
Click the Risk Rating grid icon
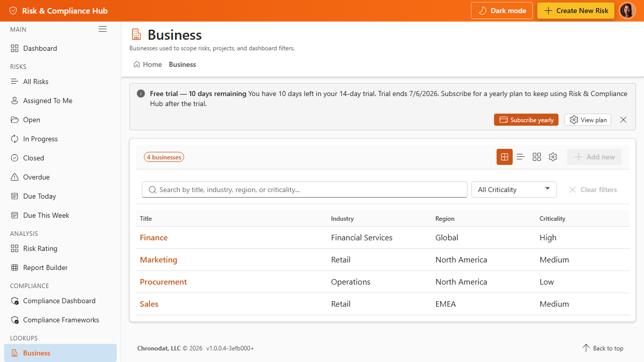tap(15, 248)
